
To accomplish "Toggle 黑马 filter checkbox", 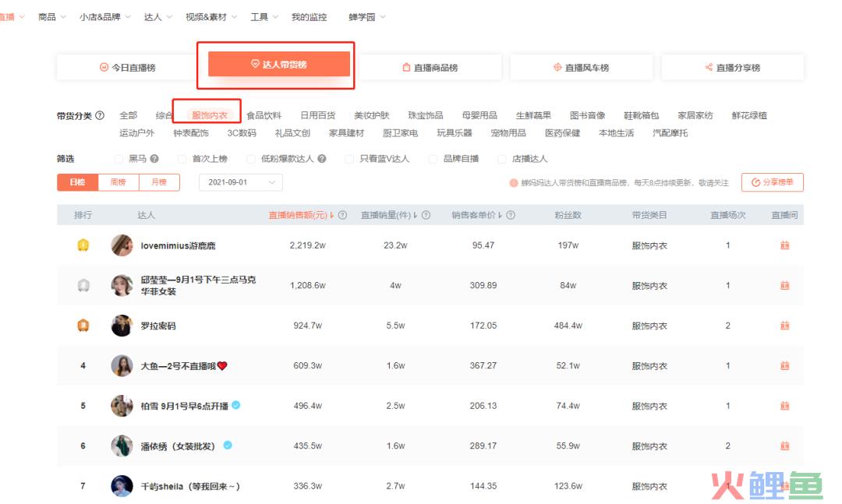I will pyautogui.click(x=119, y=159).
